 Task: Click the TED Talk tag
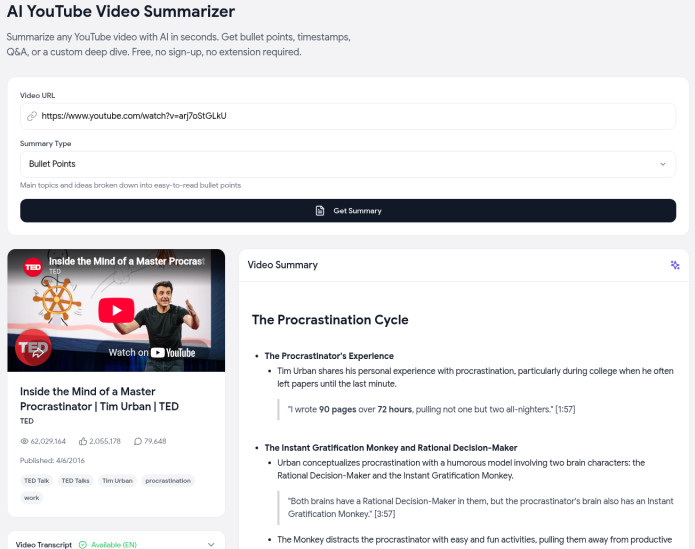(x=36, y=481)
